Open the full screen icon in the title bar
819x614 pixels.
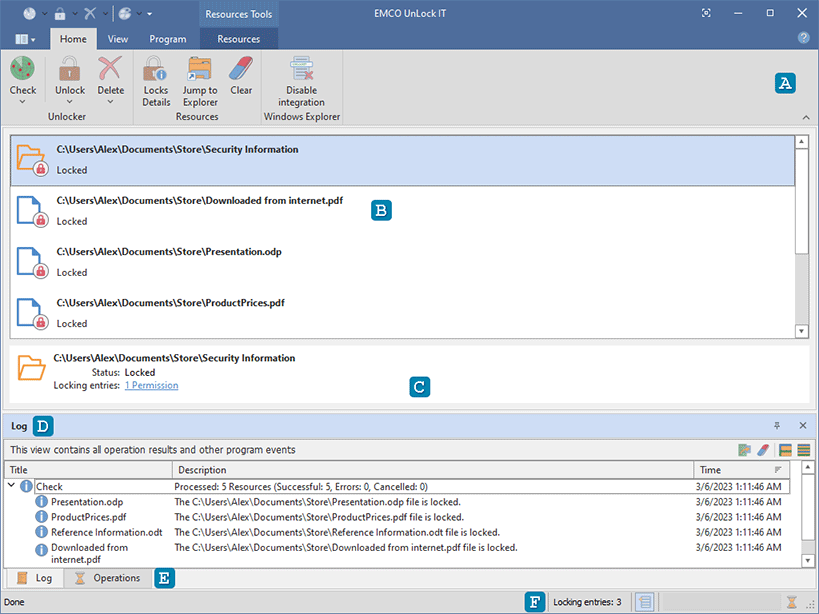pyautogui.click(x=706, y=13)
